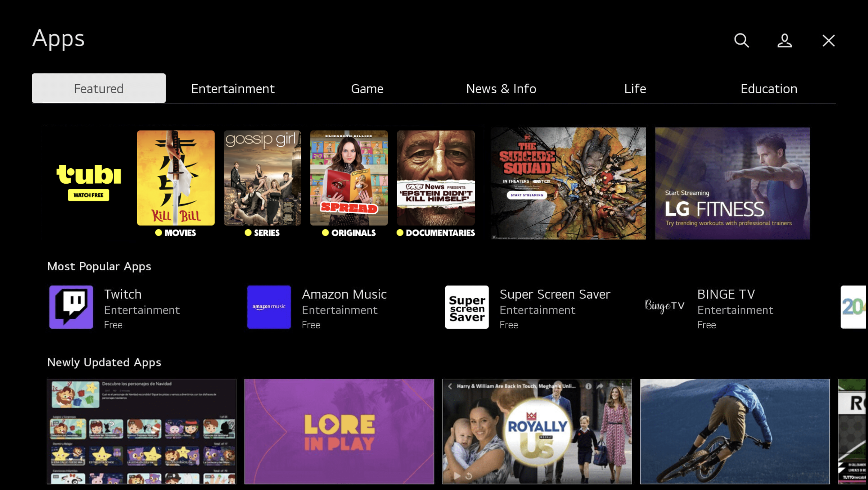Open the Game tab

(x=367, y=88)
